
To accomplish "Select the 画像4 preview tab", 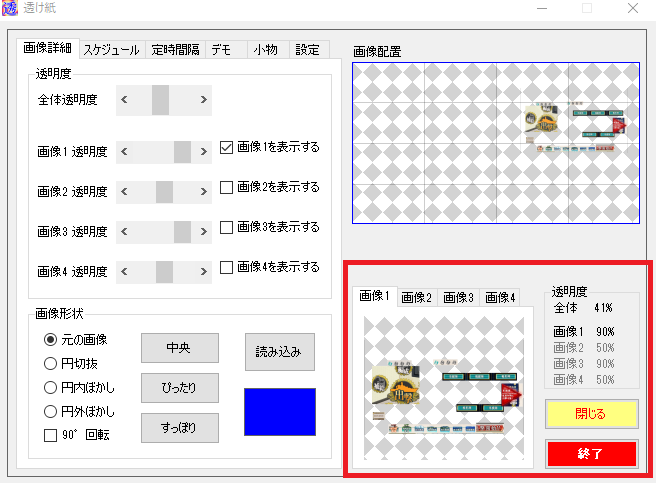I will pos(500,298).
